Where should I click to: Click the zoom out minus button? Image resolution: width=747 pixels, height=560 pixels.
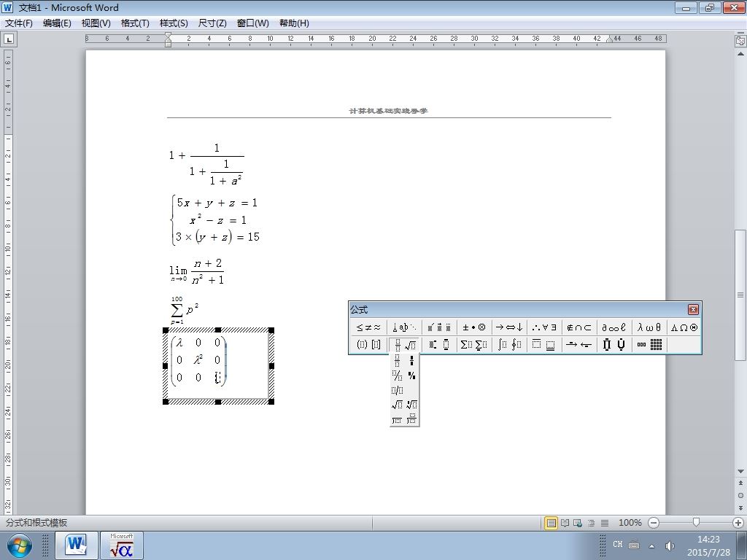click(x=654, y=523)
